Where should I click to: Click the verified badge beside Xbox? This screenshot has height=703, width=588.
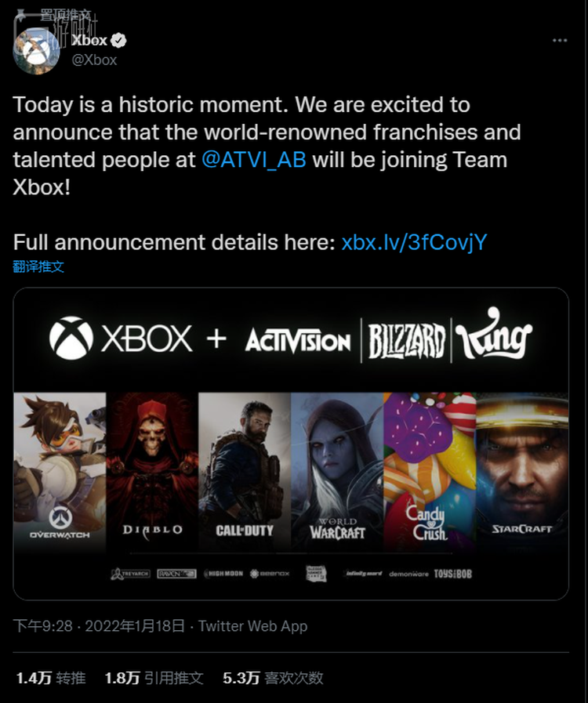click(119, 41)
